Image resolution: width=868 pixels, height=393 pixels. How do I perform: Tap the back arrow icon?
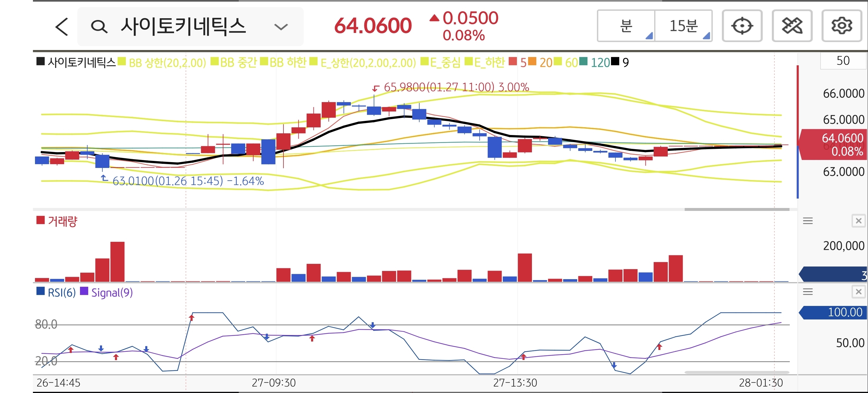(x=62, y=27)
